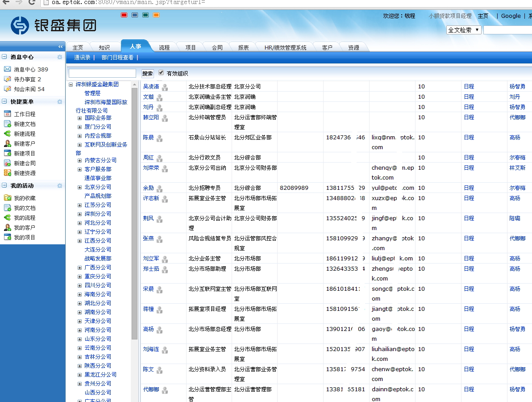Collapse the 深圳银盛金融集团 tree node
The image size is (532, 402).
(x=71, y=84)
